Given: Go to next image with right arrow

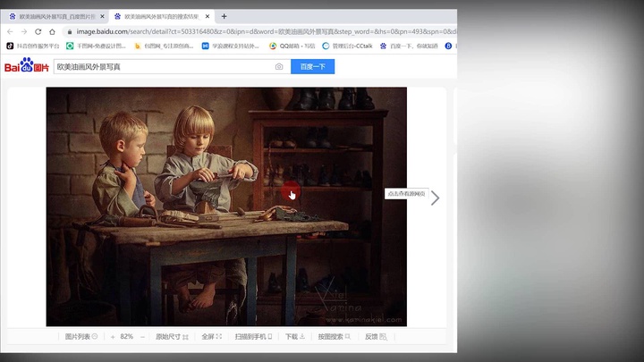Looking at the screenshot, I should click(x=435, y=198).
